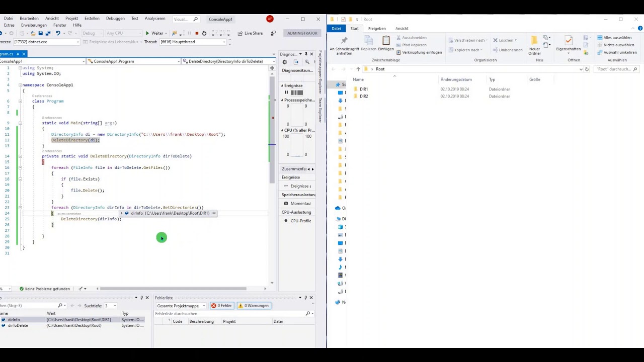Go up one folder level in Explorer
This screenshot has height=362, width=644.
coord(358,69)
